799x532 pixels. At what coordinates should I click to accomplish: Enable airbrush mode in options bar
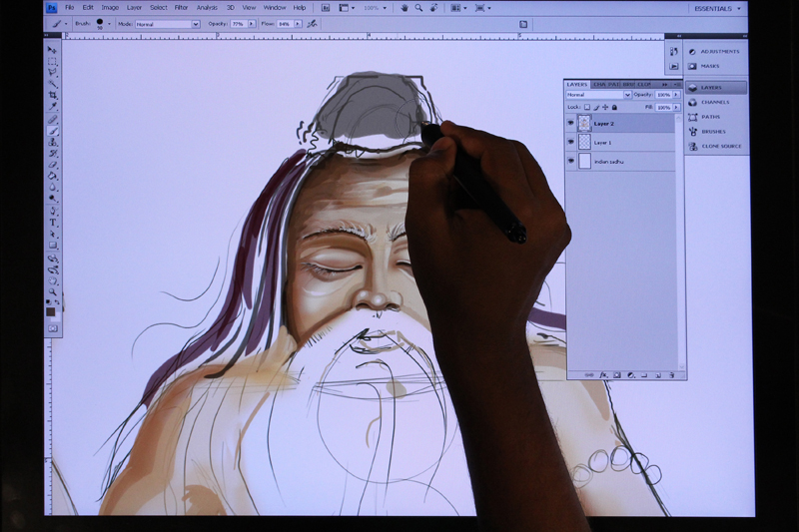coord(313,23)
